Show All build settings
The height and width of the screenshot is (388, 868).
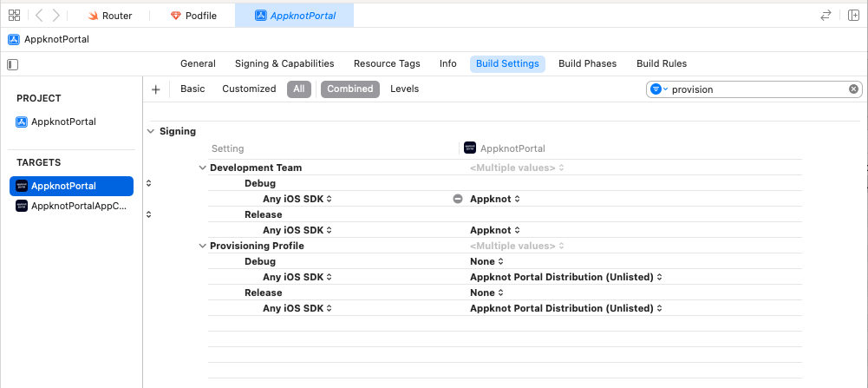pyautogui.click(x=299, y=89)
